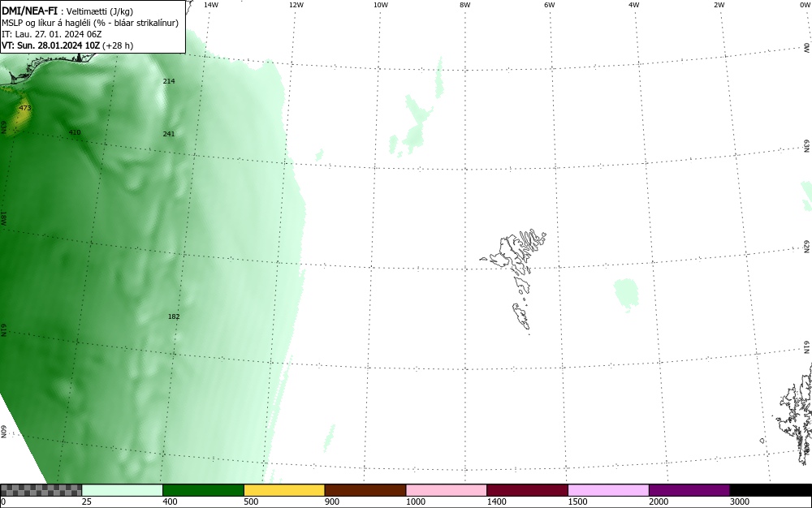Pick the dark maroon legend swatch
Screen dimensions: 812x508
(x=527, y=490)
